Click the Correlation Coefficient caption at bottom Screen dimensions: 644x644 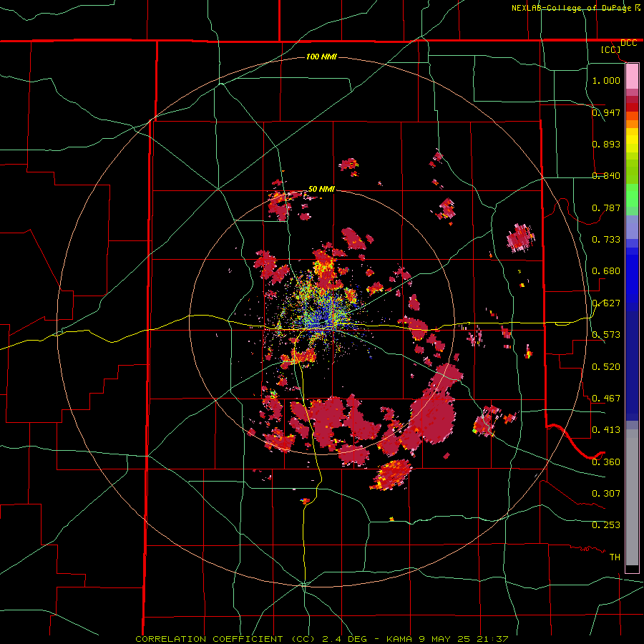click(x=322, y=639)
